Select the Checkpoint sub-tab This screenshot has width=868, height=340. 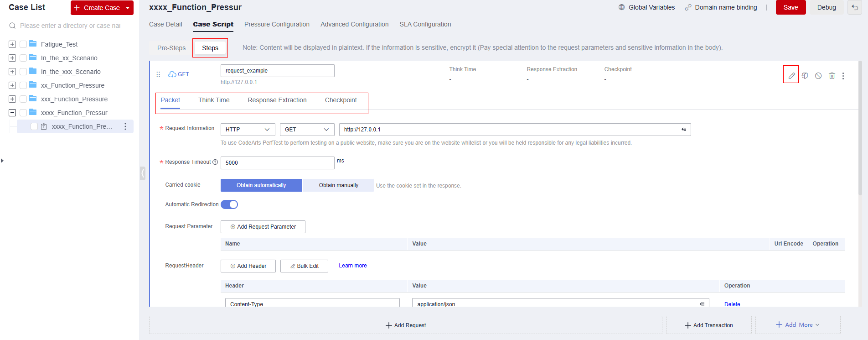[341, 100]
